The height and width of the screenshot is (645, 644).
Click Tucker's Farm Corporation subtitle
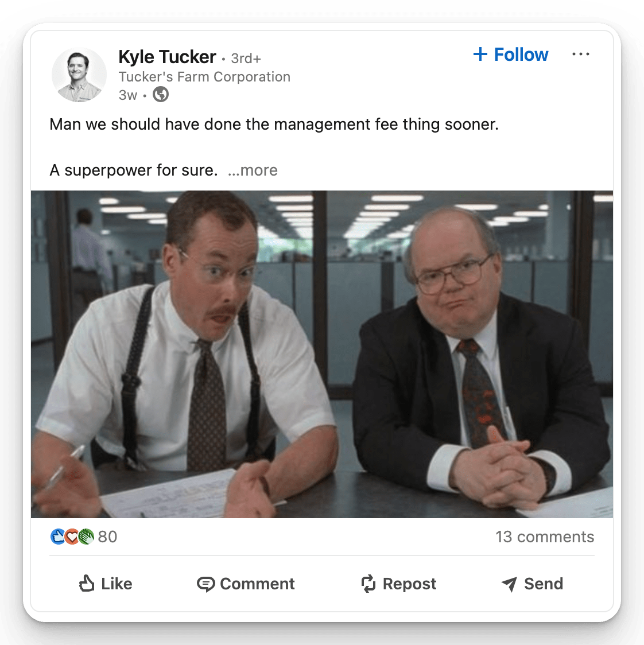tap(204, 77)
